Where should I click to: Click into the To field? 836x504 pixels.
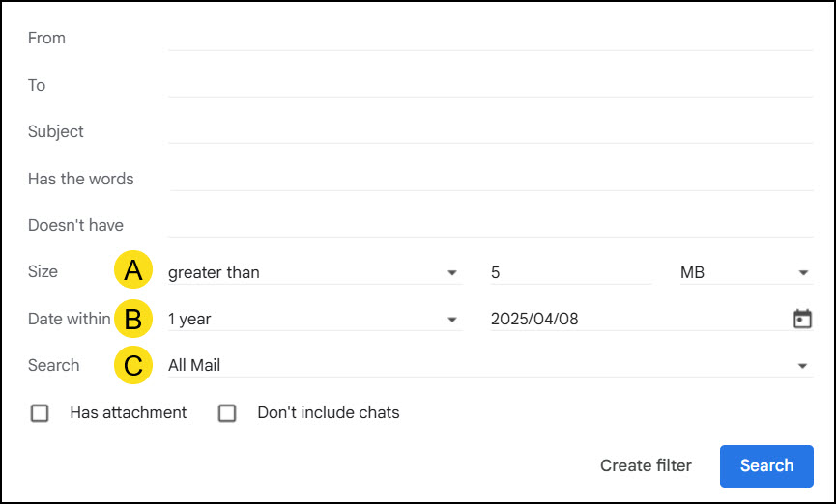490,85
